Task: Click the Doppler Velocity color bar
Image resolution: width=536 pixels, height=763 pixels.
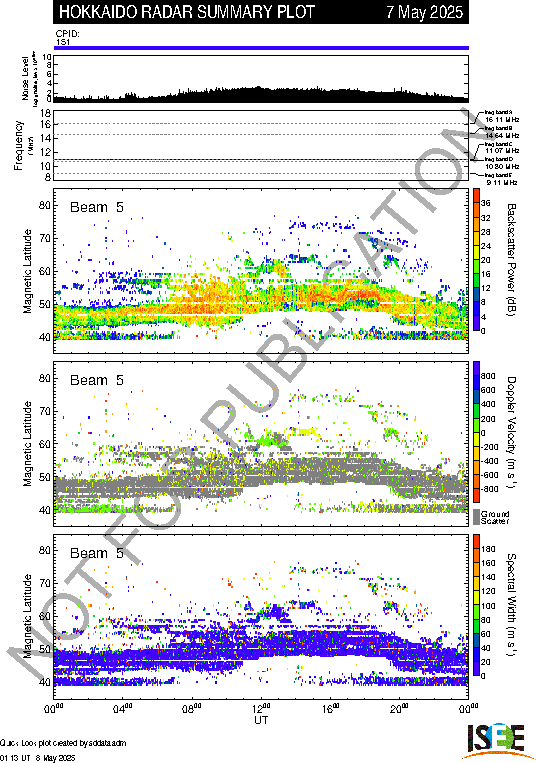Action: [x=477, y=432]
